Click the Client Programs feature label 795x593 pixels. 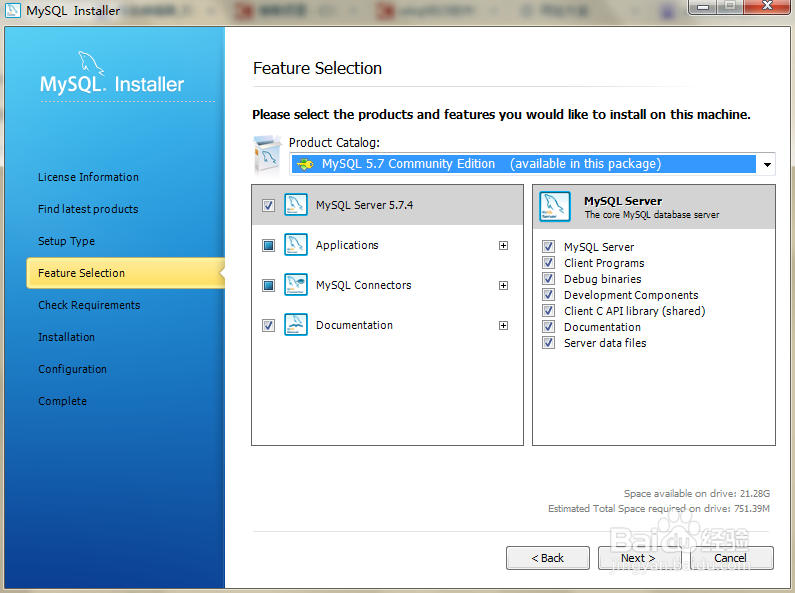coord(604,263)
